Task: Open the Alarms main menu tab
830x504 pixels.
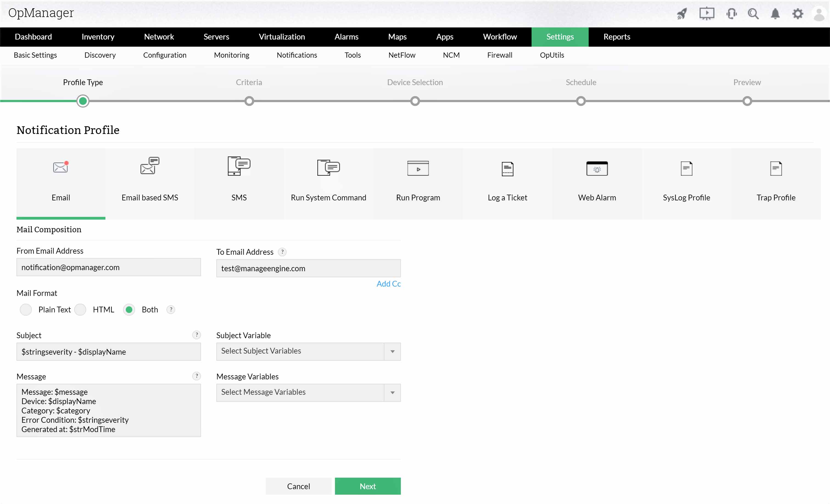Action: point(346,37)
